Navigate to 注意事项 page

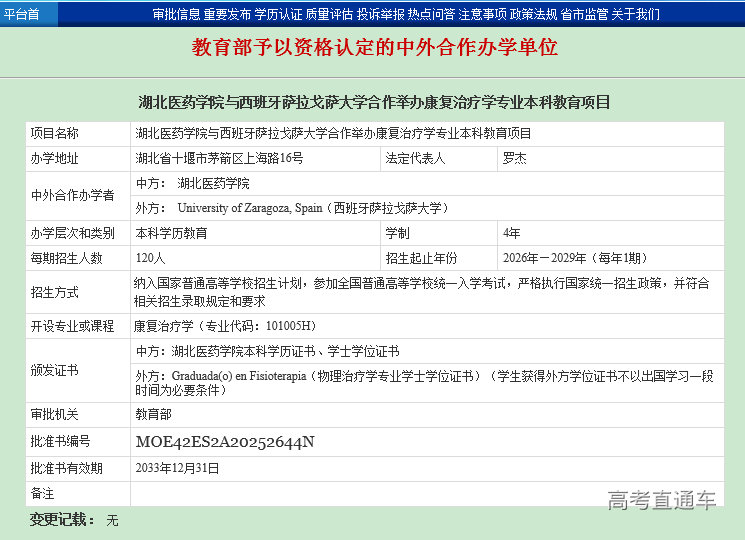[x=482, y=14]
